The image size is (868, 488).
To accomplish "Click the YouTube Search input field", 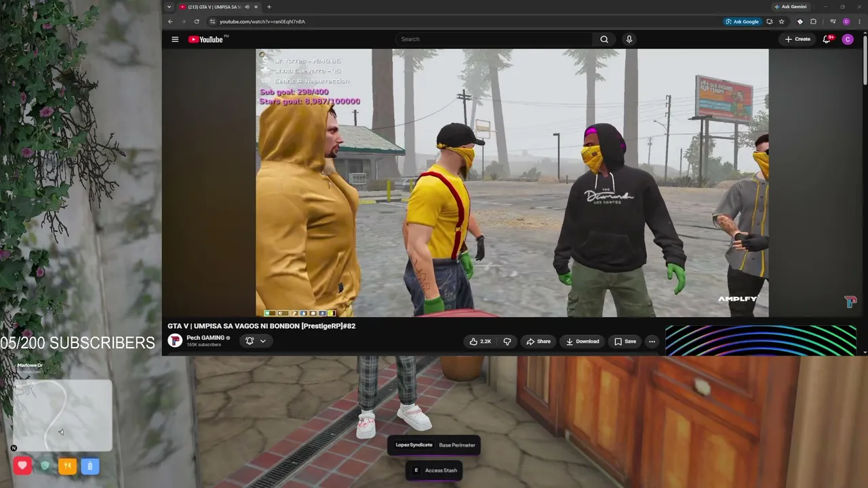I will pos(495,39).
